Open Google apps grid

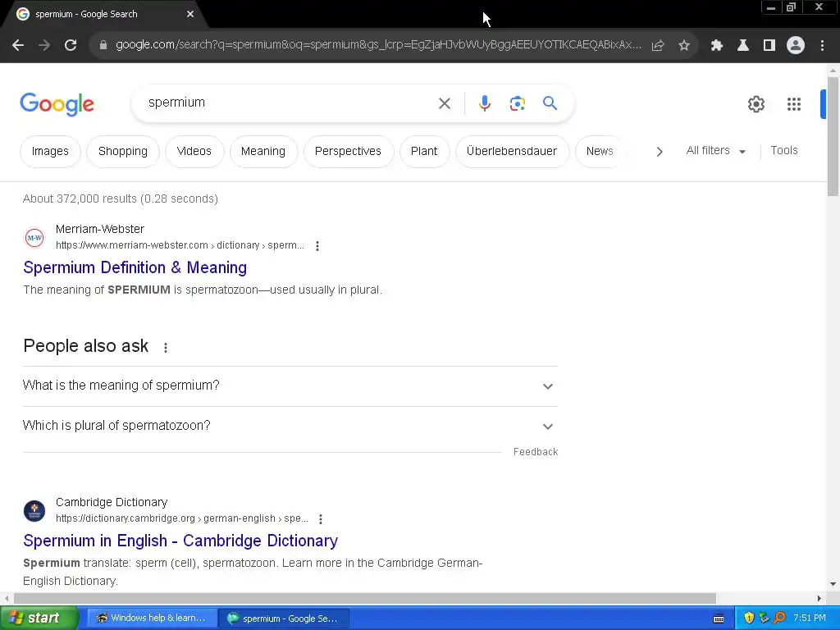click(794, 104)
